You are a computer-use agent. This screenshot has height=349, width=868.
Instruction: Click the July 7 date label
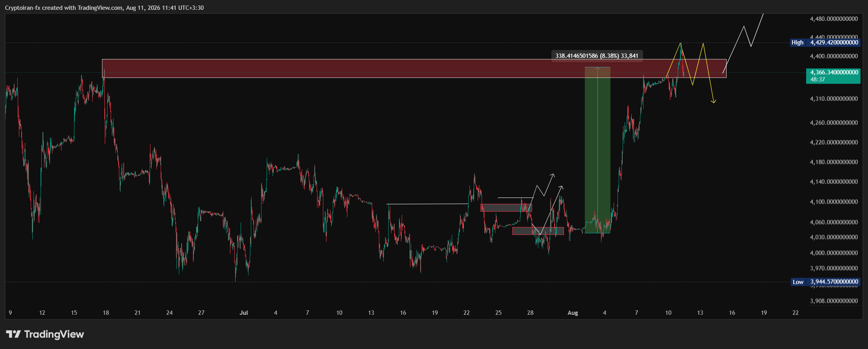pyautogui.click(x=308, y=313)
